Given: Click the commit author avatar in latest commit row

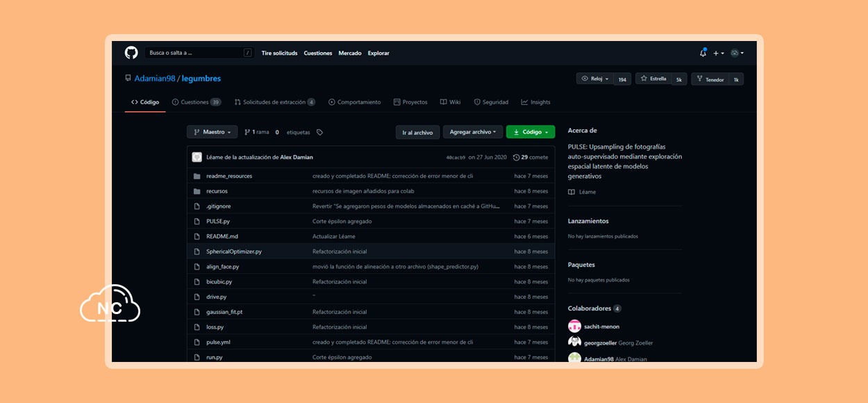Looking at the screenshot, I should pos(197,157).
